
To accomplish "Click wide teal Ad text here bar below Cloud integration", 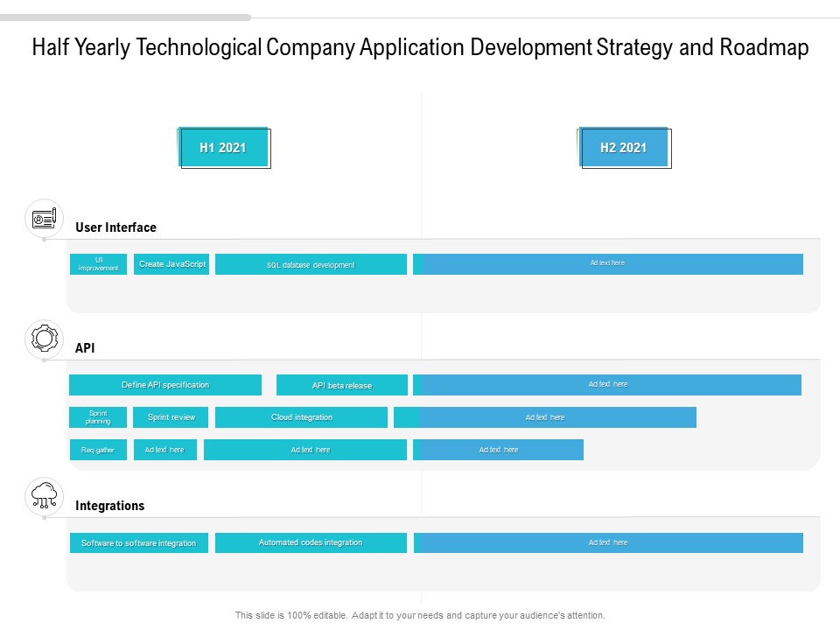I will point(305,450).
